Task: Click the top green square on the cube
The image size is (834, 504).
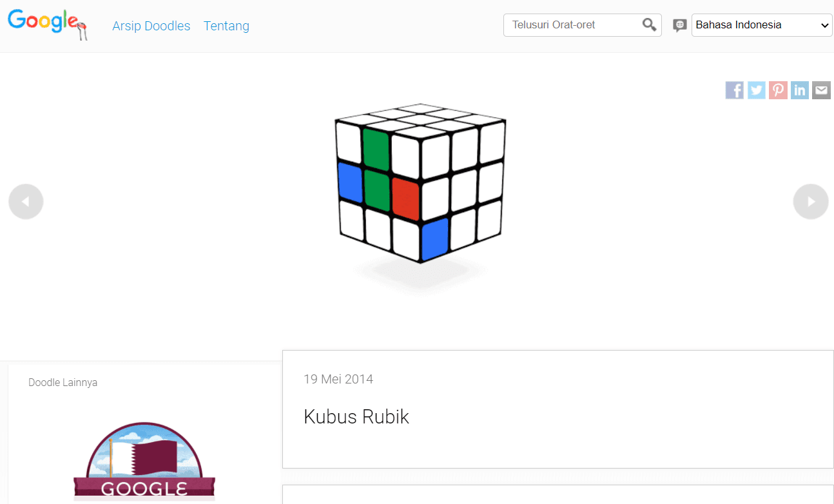Action: [x=375, y=149]
